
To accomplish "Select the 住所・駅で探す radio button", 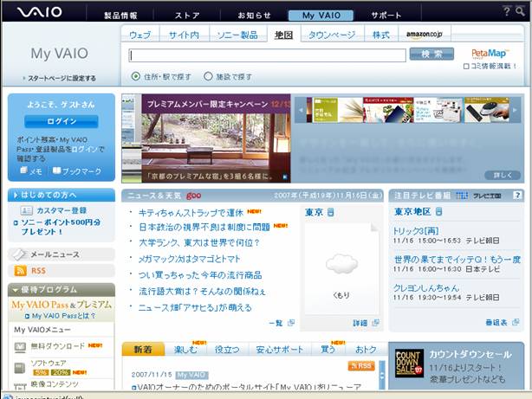I will [x=136, y=76].
